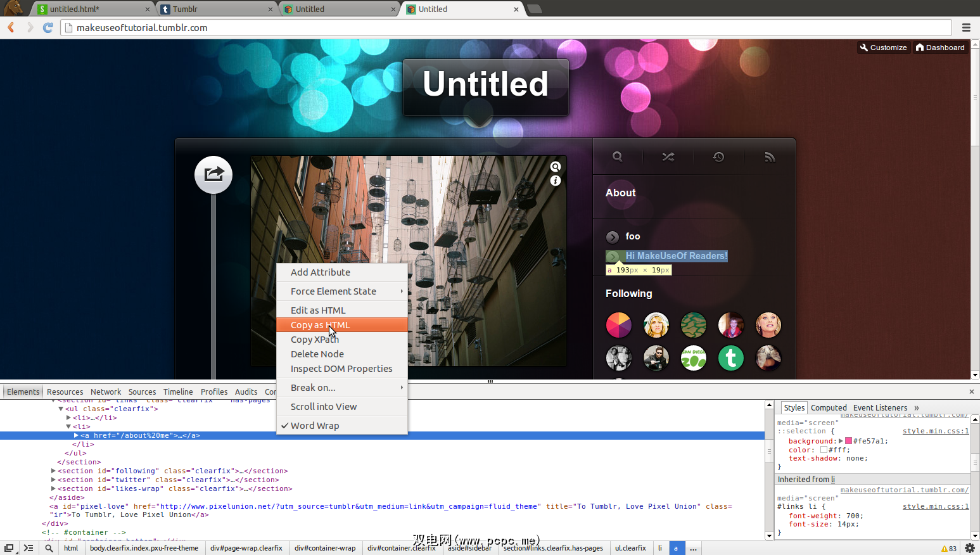Switch to the Computed styles tab
Screen dimensions: 980x555
coord(829,408)
